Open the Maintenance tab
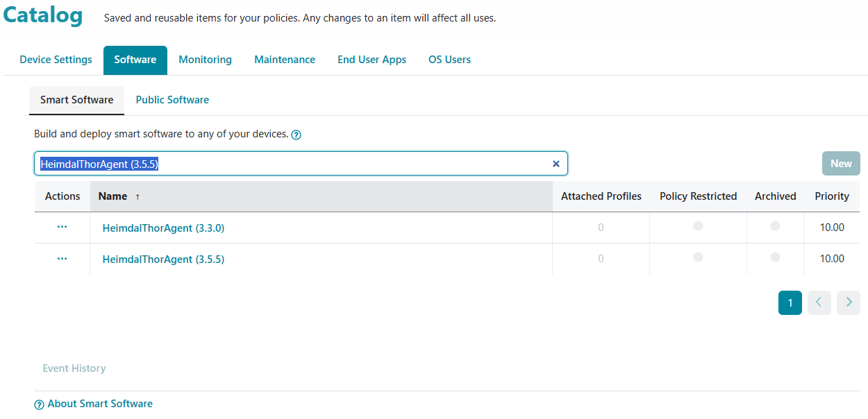 coord(285,60)
